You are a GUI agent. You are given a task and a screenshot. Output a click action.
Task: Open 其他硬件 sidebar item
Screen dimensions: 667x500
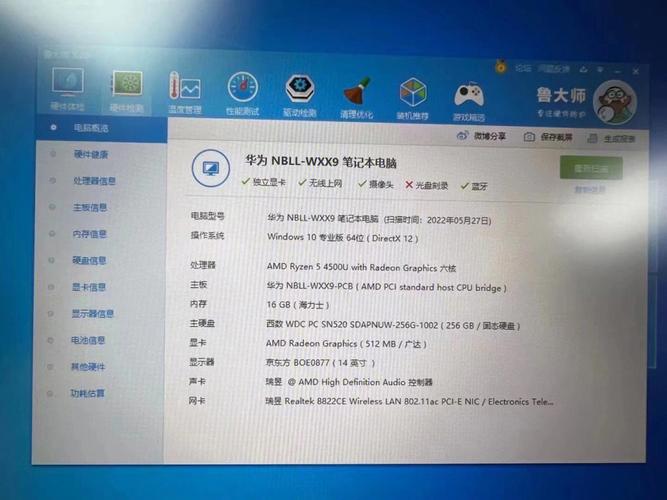(88, 366)
